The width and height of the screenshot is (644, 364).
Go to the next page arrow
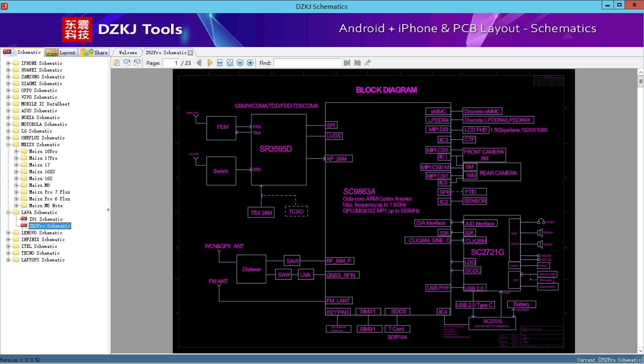point(210,63)
